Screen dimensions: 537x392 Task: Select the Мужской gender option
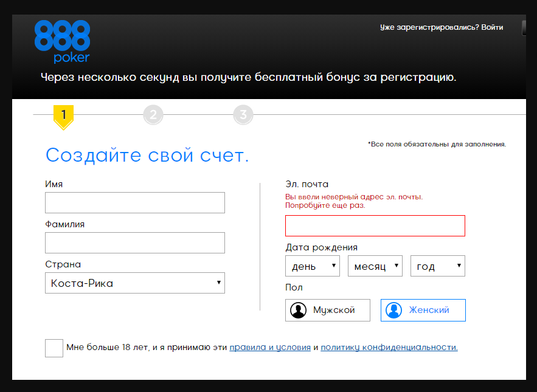[328, 310]
